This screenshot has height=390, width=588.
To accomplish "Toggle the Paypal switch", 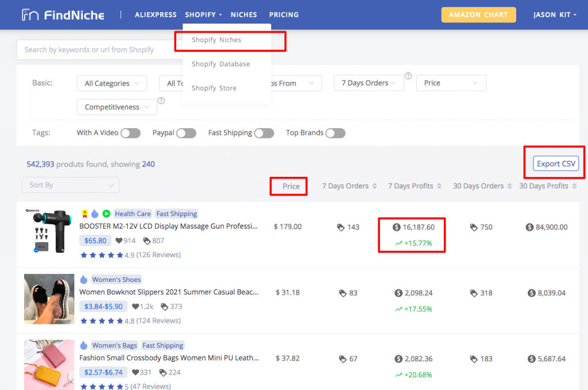I will 187,133.
